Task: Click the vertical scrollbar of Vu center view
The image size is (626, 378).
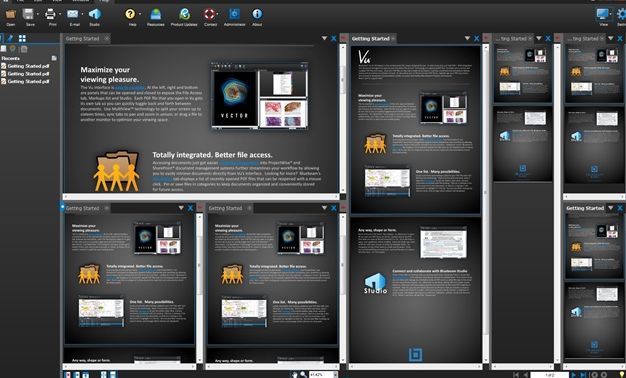Action: coord(486,204)
